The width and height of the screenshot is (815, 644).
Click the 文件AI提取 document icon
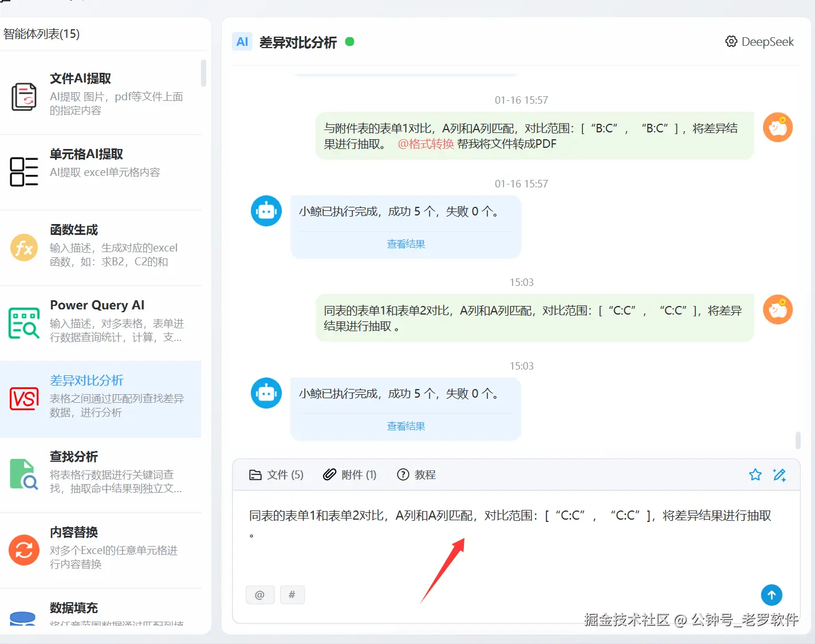(23, 96)
